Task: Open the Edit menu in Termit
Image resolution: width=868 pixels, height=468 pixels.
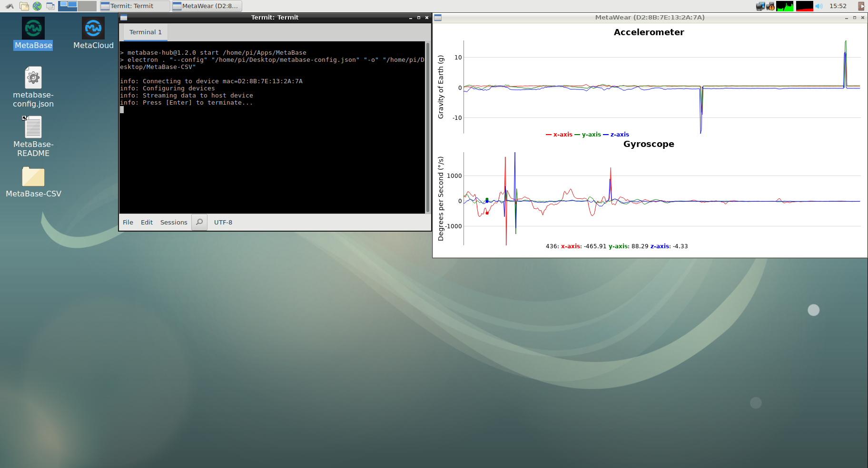Action: (147, 222)
